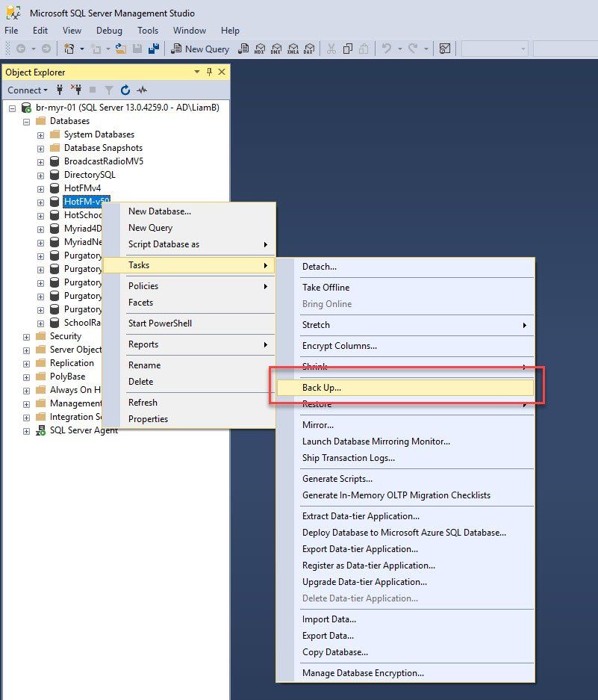Click the Connect Object Explorer plug icon
The image size is (598, 700).
click(x=60, y=90)
